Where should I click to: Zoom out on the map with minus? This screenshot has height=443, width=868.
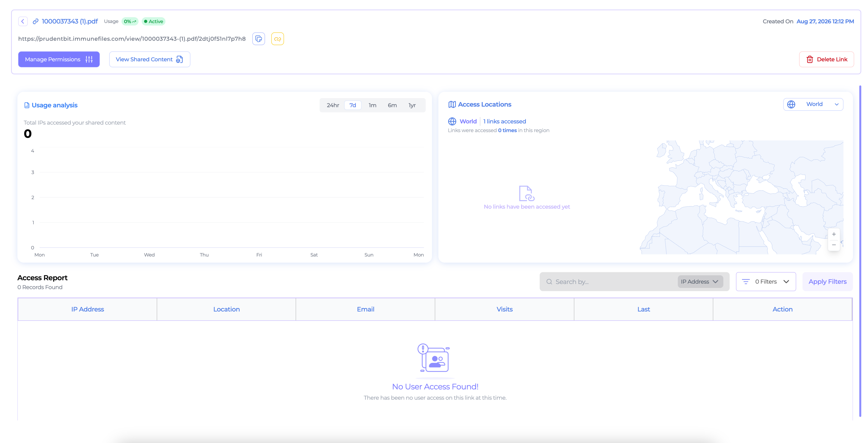[x=834, y=245]
